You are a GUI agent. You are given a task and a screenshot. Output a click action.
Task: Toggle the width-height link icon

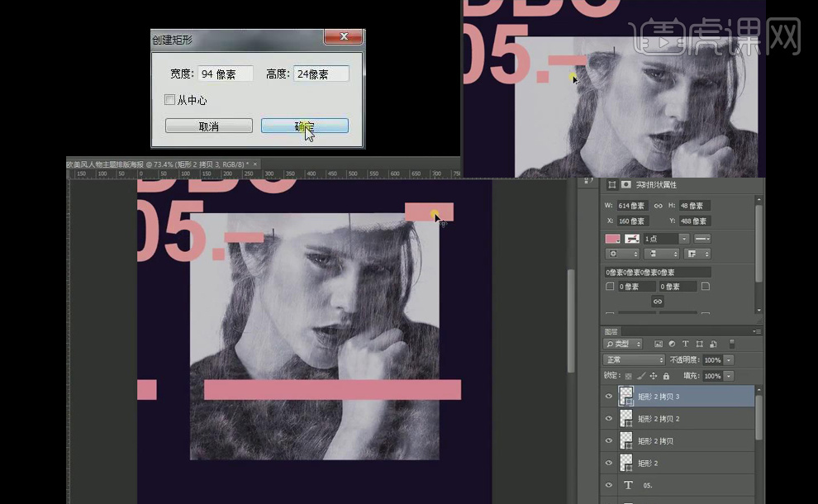coord(659,206)
